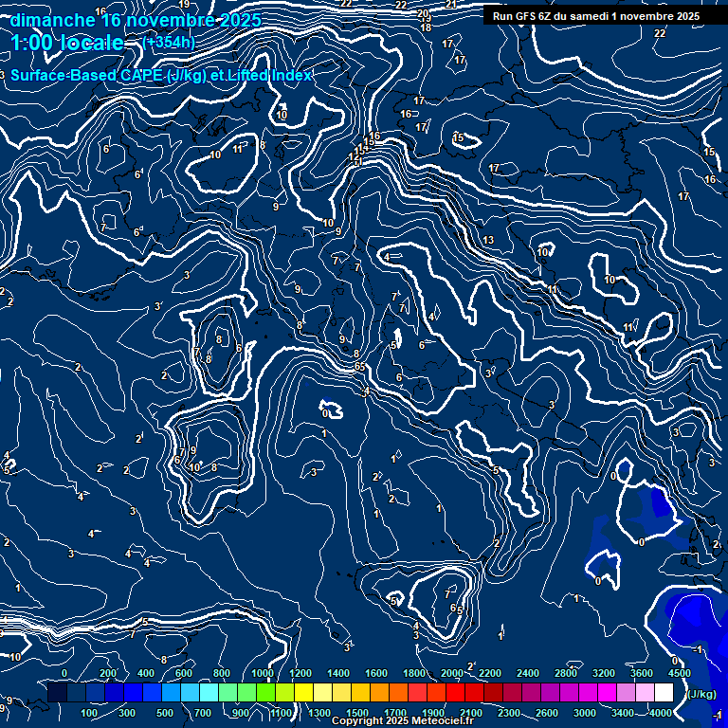Click the '(J/kg)' unit label beside legend
Screen dimensions: 728x728
tap(701, 694)
